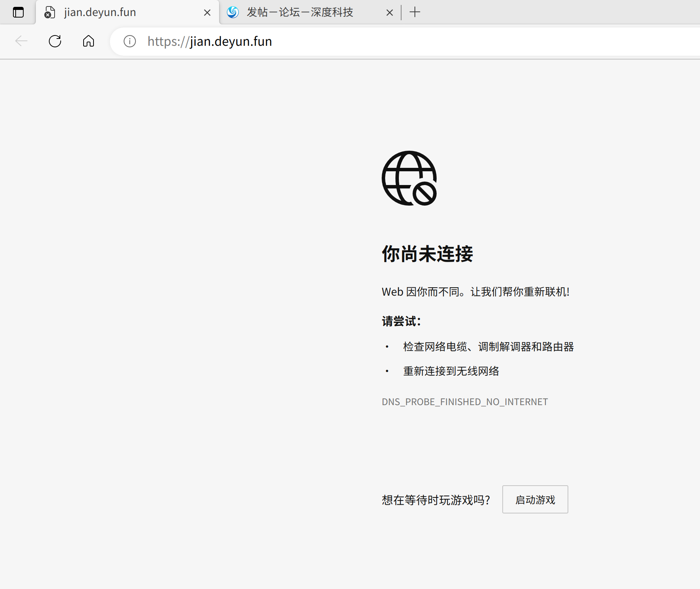Screen dimensions: 700x589
Task: Click the address bar showing https://jian.deyun.fun
Action: click(405, 41)
